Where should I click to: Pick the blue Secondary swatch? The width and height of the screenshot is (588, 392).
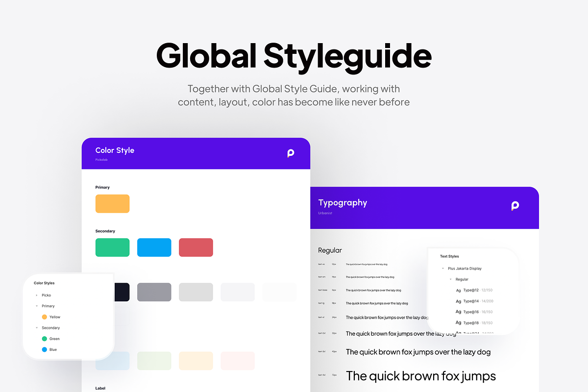pos(154,247)
